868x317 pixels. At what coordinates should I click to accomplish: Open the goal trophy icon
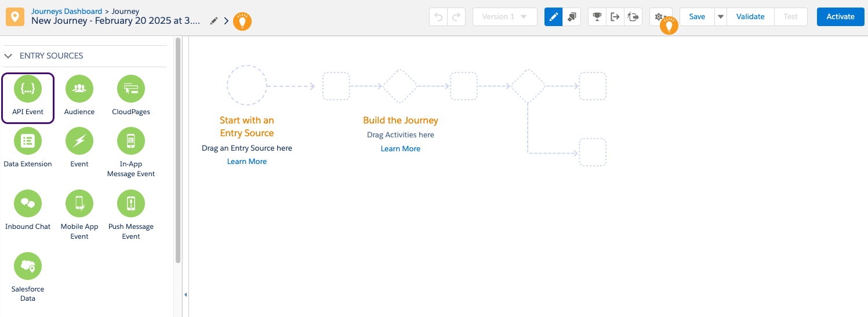[597, 17]
